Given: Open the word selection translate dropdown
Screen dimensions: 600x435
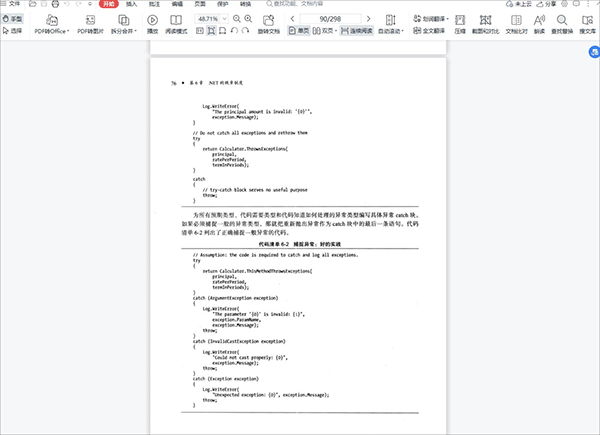Looking at the screenshot, I should pyautogui.click(x=430, y=19).
